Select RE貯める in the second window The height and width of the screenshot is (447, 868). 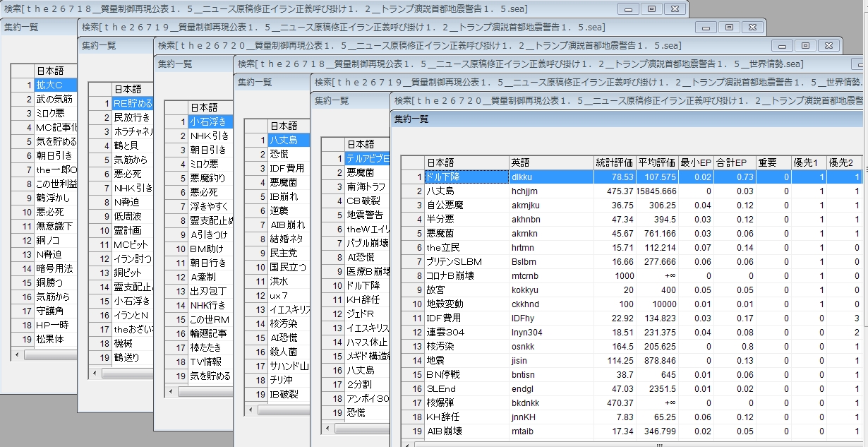[x=132, y=103]
